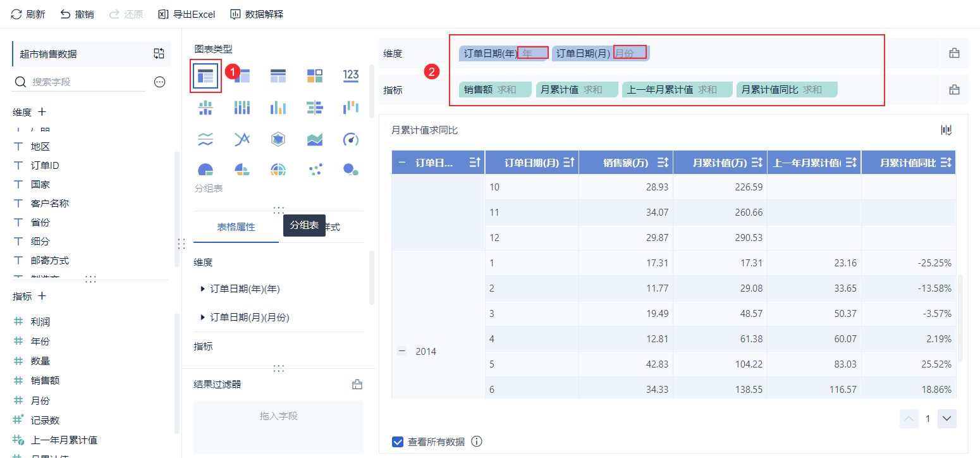Sort the 月累计值同比 column via its sort icon

point(946,163)
